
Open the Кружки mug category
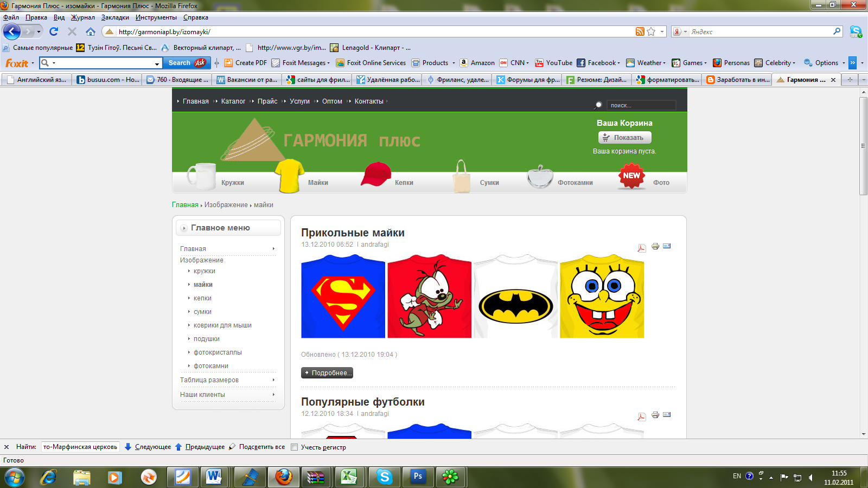pyautogui.click(x=216, y=178)
